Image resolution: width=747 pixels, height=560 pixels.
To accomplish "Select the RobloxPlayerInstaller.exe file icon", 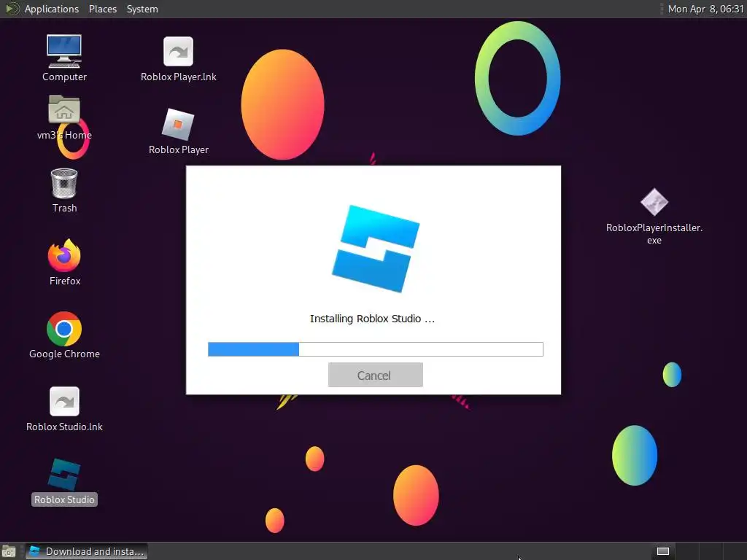I will tap(654, 202).
